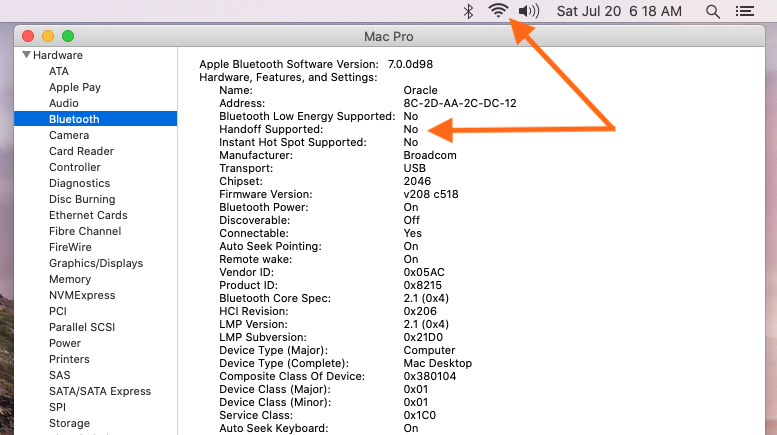Select Power in the sidebar
Screen dimensions: 777x435
[64, 343]
